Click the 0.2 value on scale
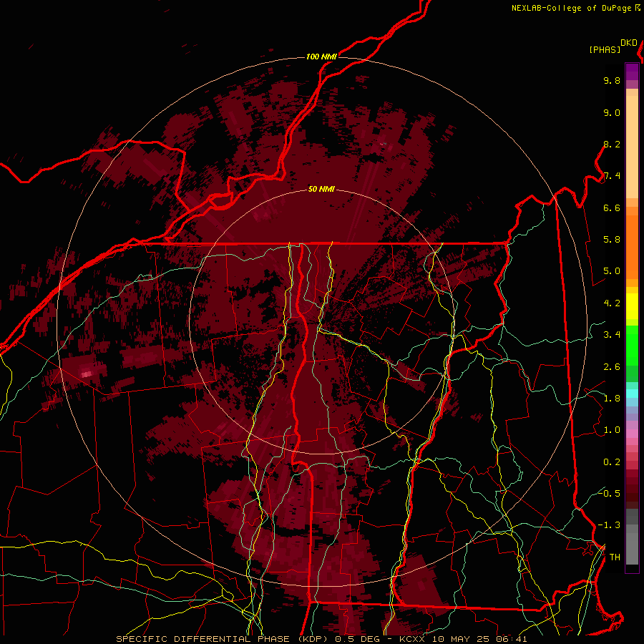 click(612, 462)
